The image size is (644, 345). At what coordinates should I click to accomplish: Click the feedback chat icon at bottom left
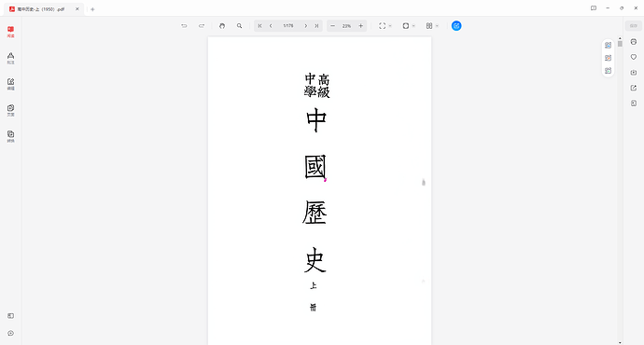click(10, 333)
